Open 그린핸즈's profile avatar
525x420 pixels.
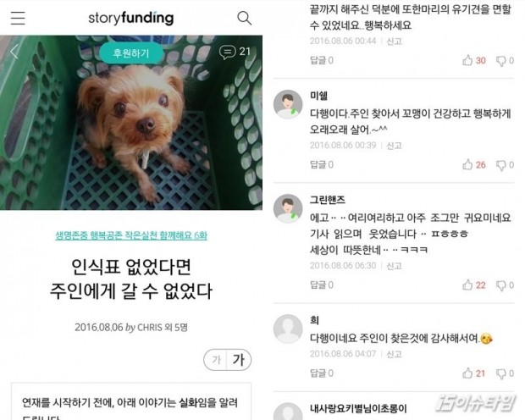click(288, 208)
